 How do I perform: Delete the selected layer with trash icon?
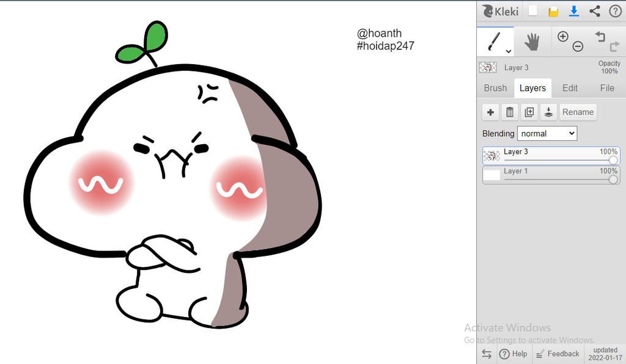point(510,112)
